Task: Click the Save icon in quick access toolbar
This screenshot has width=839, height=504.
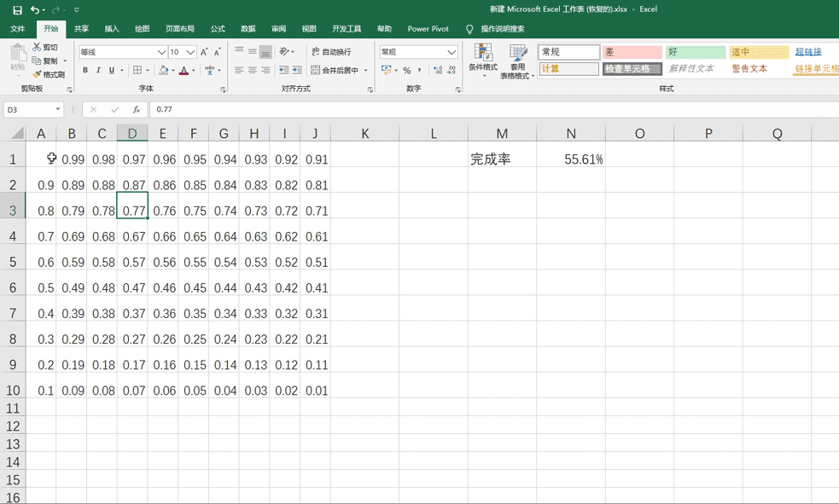Action: (x=18, y=9)
